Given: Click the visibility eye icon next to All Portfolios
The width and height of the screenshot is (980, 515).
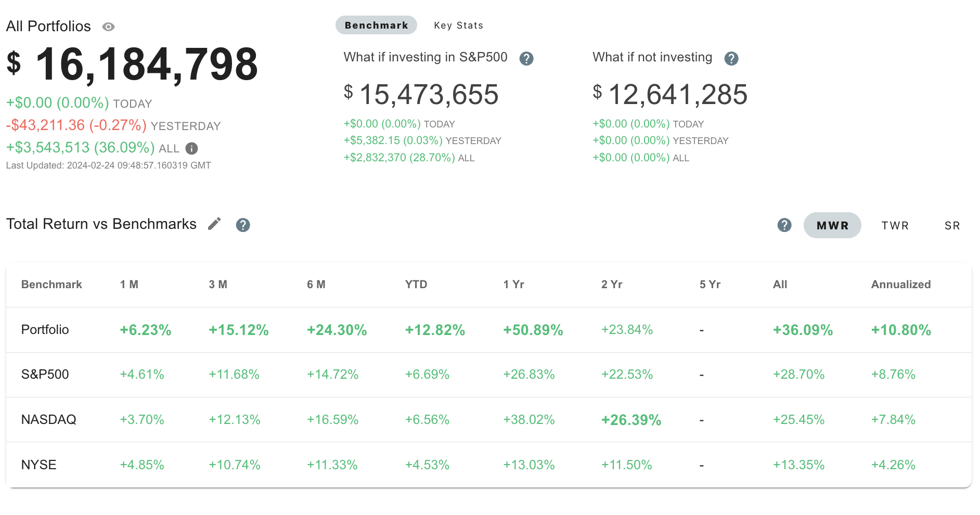Looking at the screenshot, I should [108, 26].
